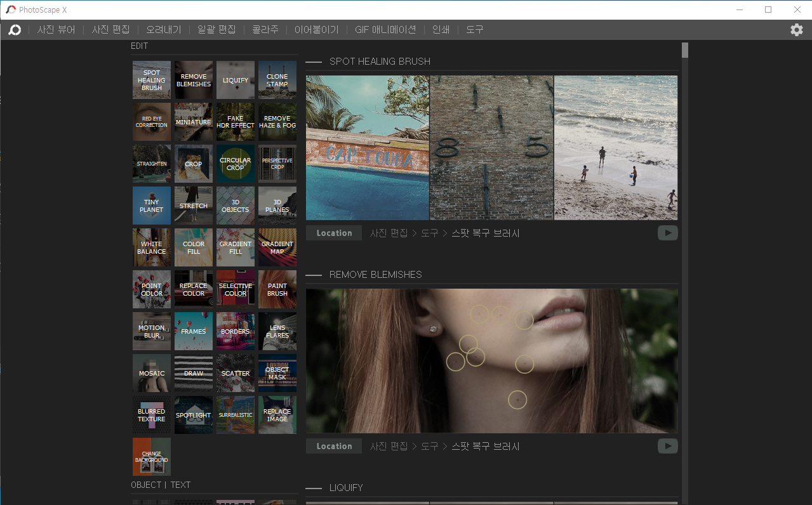This screenshot has width=812, height=505.
Task: Select the 3D Objects tile
Action: click(x=236, y=206)
